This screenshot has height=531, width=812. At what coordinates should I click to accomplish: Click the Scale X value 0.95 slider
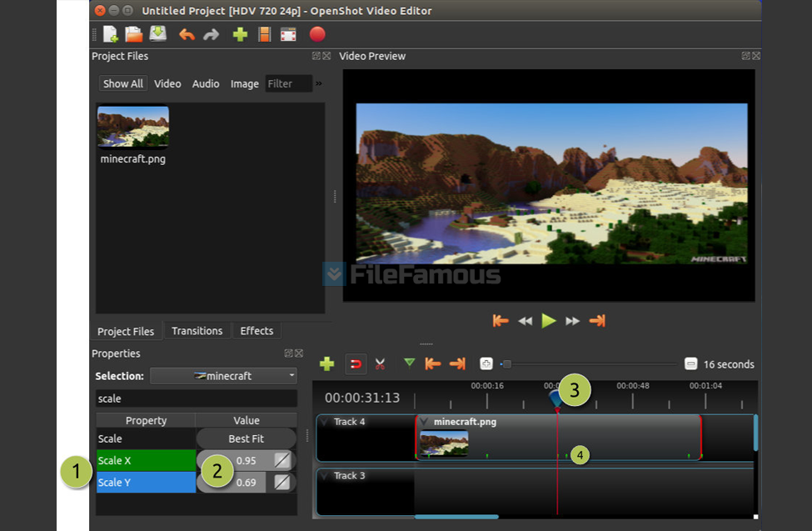(246, 460)
